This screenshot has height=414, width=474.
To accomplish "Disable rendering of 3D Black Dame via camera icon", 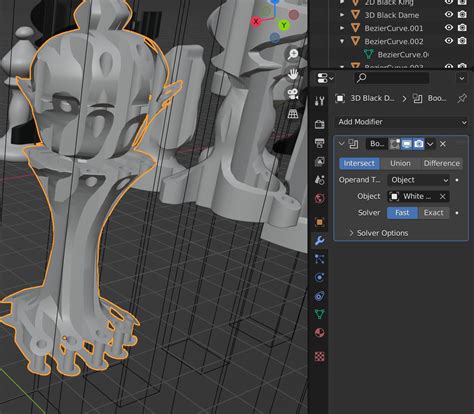I will point(462,14).
